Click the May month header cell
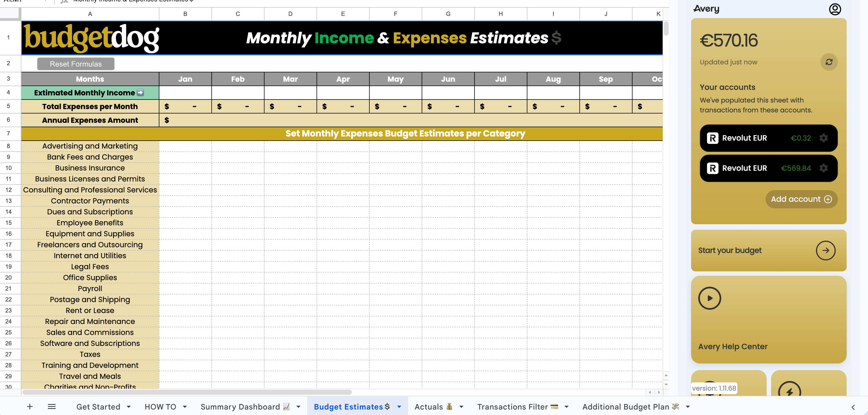This screenshot has height=415, width=868. [395, 79]
